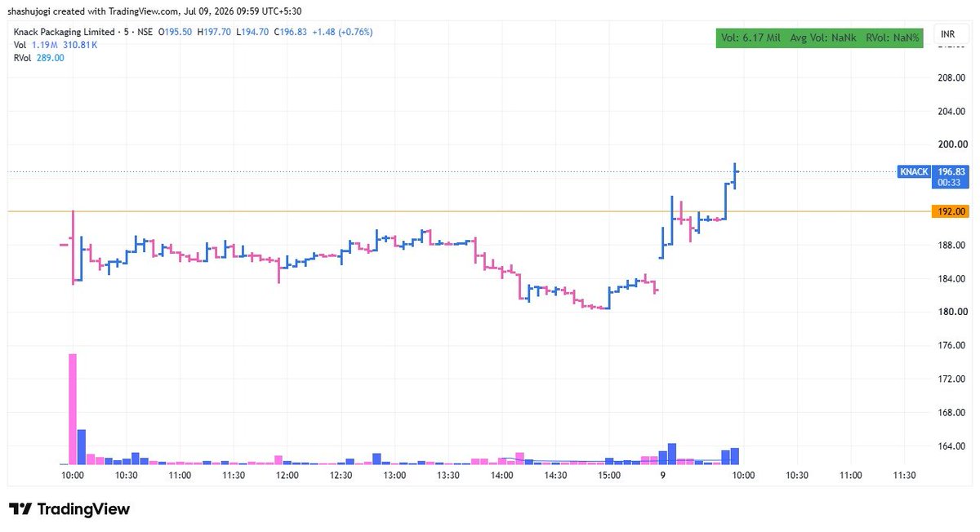
Task: Click the tallest pink volume bar
Action: point(73,409)
